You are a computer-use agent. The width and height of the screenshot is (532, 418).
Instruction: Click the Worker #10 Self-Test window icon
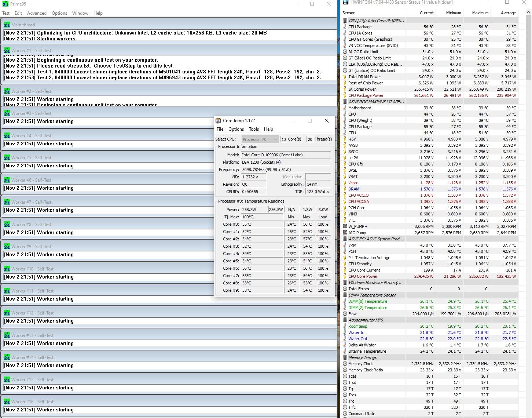(x=7, y=269)
